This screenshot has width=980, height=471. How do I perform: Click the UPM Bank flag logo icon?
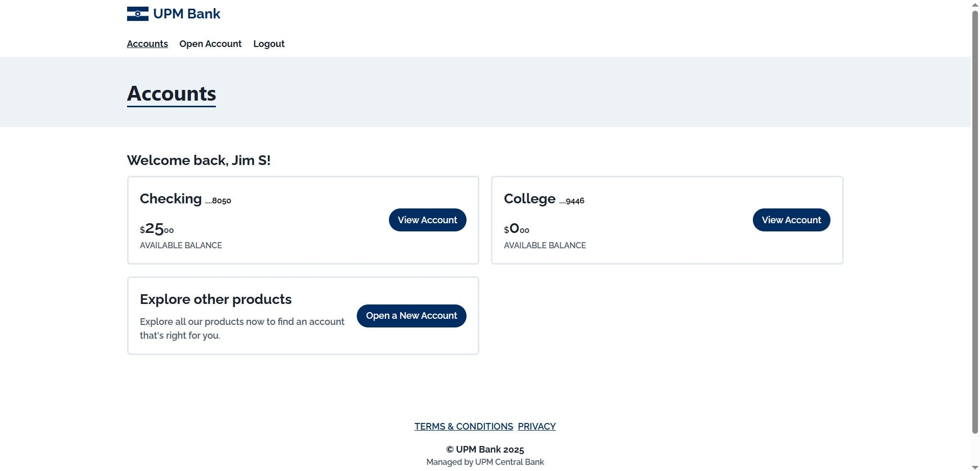tap(137, 14)
